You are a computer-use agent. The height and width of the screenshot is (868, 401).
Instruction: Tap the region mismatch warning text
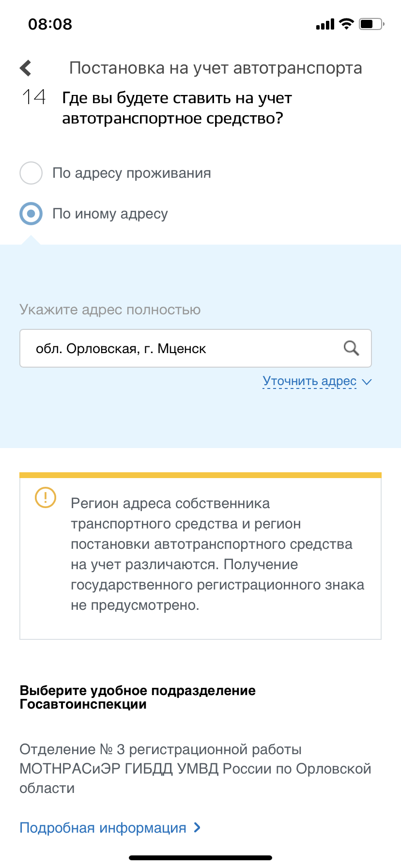(x=217, y=554)
